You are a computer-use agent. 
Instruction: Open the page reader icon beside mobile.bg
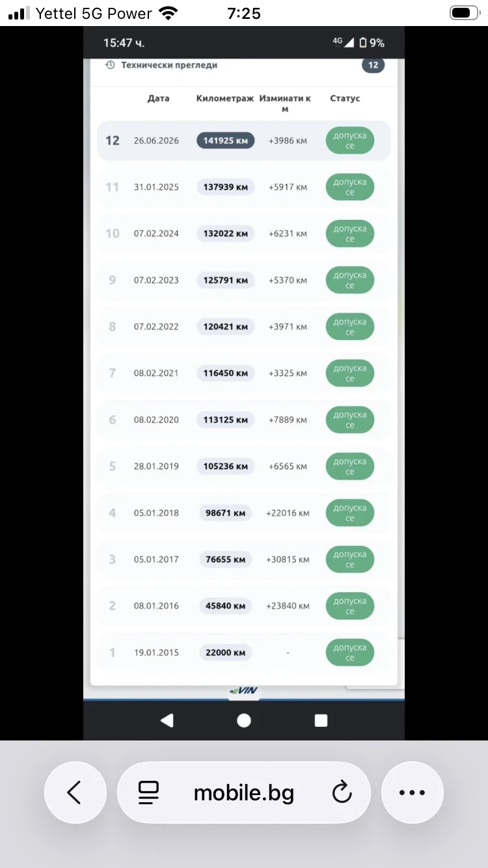tap(149, 793)
